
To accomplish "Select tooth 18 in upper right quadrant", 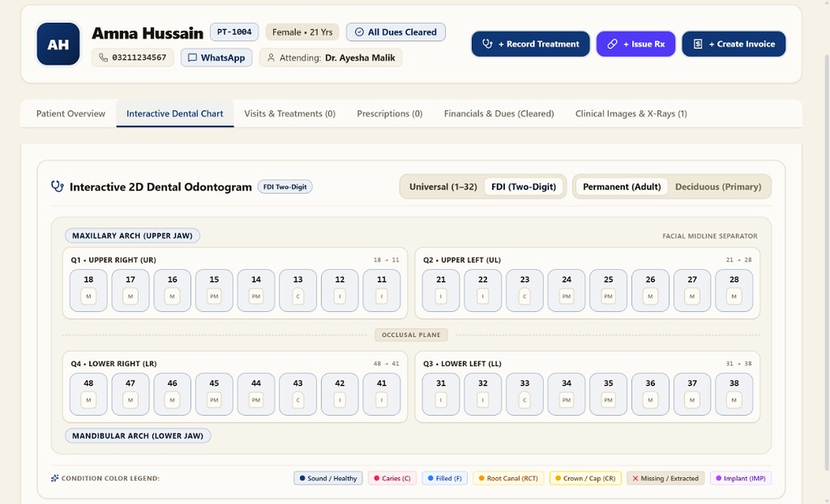I will pyautogui.click(x=88, y=290).
